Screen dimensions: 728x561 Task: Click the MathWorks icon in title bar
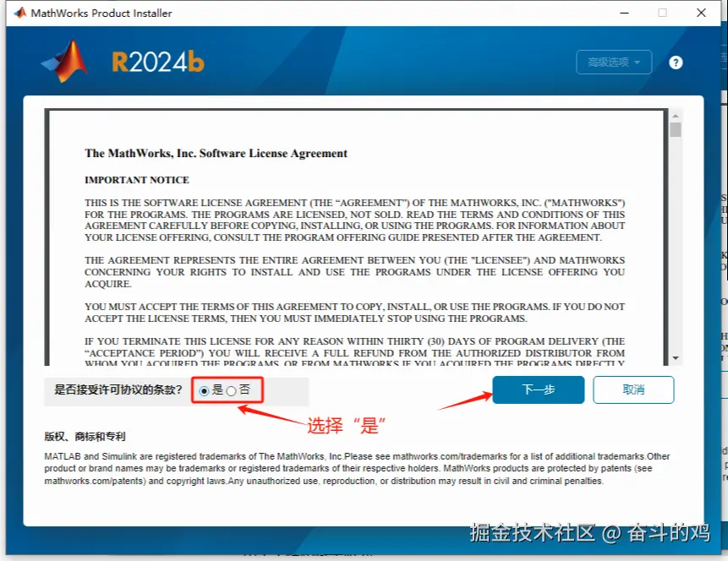point(20,13)
